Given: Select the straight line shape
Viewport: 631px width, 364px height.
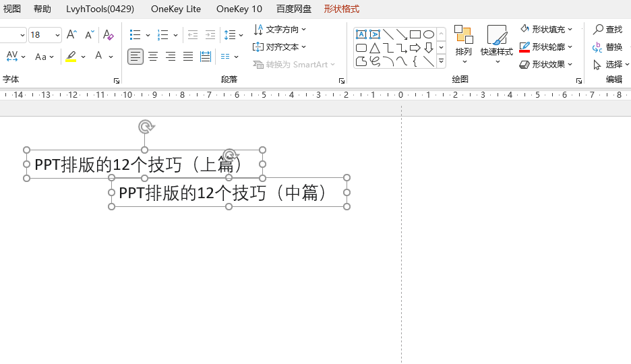Looking at the screenshot, I should (x=388, y=34).
